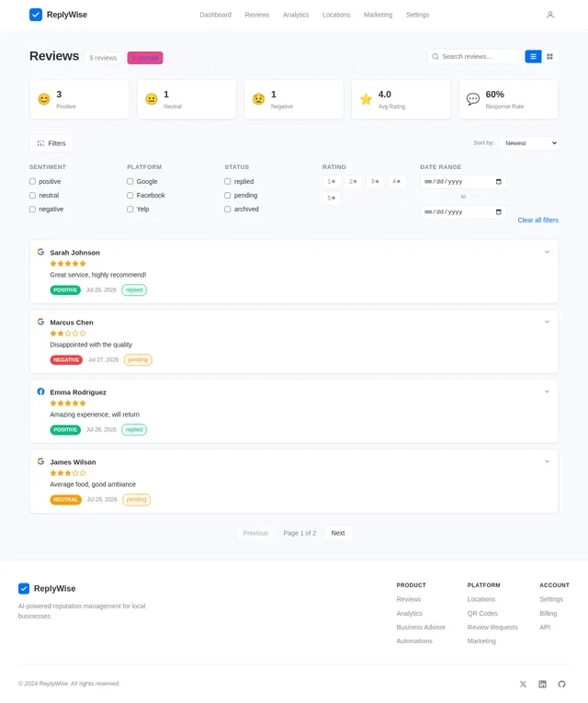Open the GitHub footer icon
This screenshot has width=588, height=703.
tap(561, 685)
